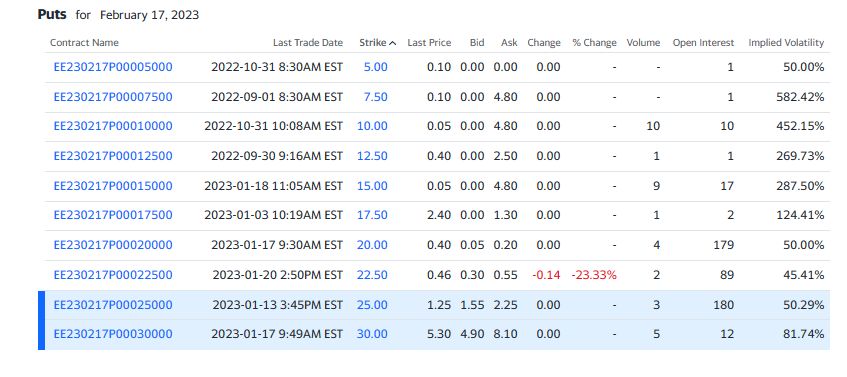Open contract EE230217P00007500
The width and height of the screenshot is (847, 377).
point(113,97)
